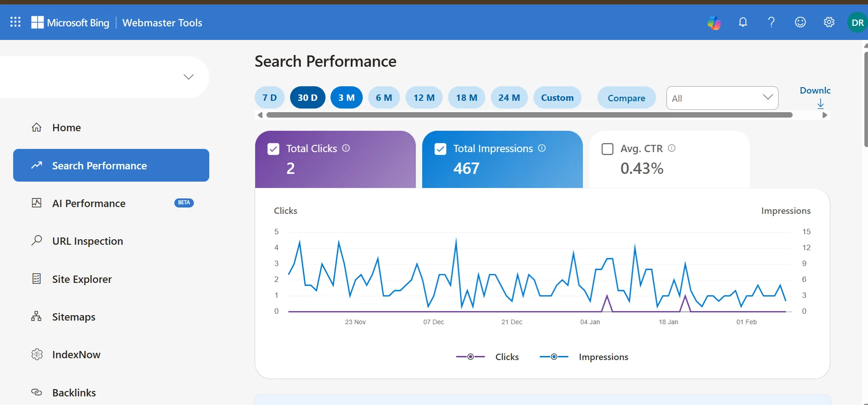Click the URL Inspection magnifier icon
The width and height of the screenshot is (868, 405).
click(37, 240)
